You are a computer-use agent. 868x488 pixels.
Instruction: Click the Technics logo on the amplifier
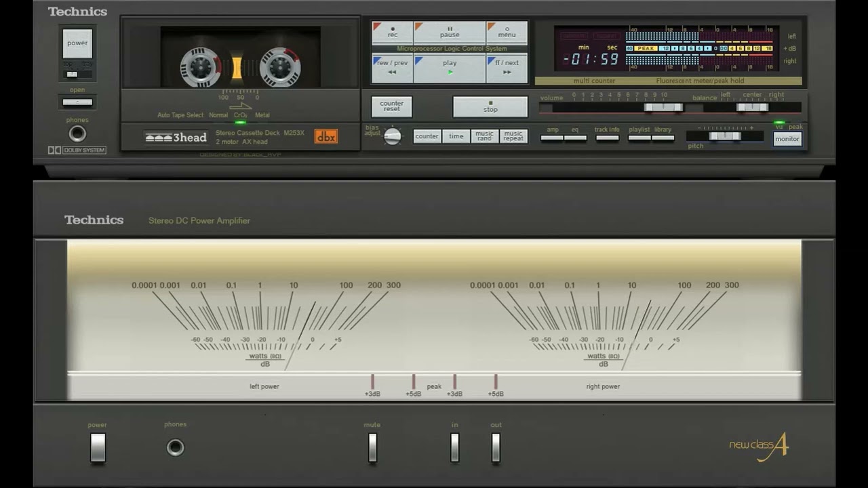click(94, 220)
